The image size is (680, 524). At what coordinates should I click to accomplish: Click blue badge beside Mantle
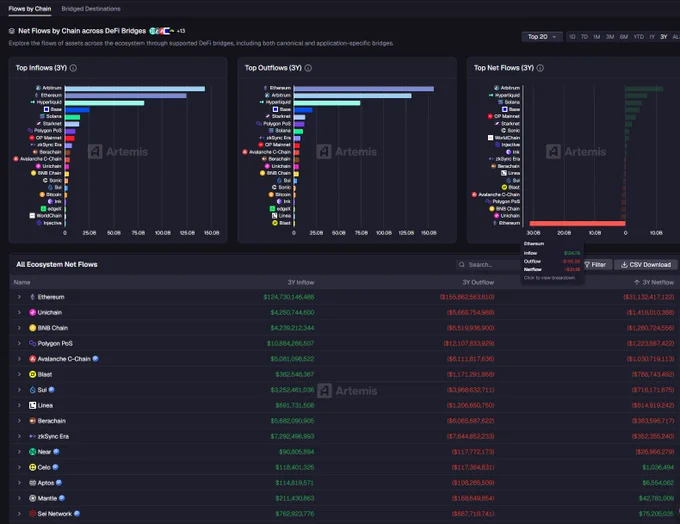pyautogui.click(x=62, y=498)
